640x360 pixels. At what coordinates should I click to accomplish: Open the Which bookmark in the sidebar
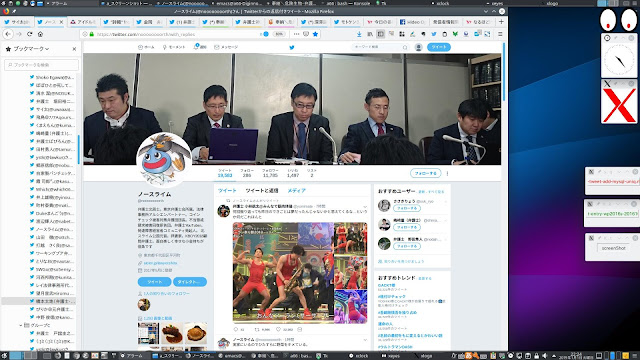[x=52, y=189]
